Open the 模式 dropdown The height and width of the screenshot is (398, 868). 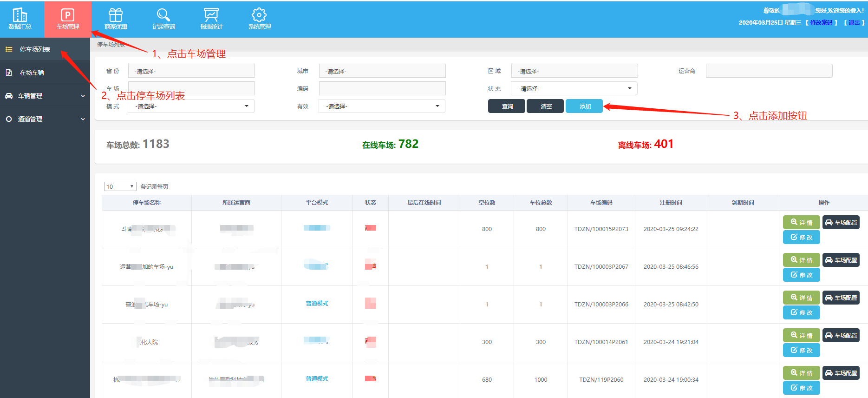coord(191,106)
